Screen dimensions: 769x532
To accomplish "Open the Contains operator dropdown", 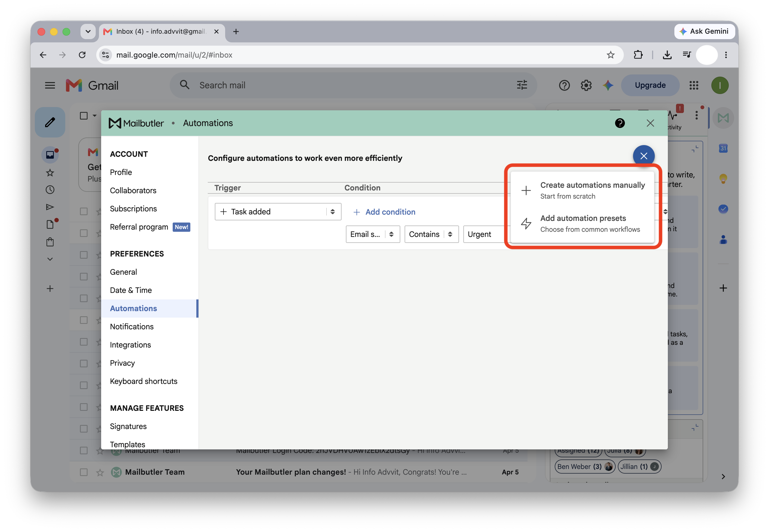I will (x=431, y=234).
